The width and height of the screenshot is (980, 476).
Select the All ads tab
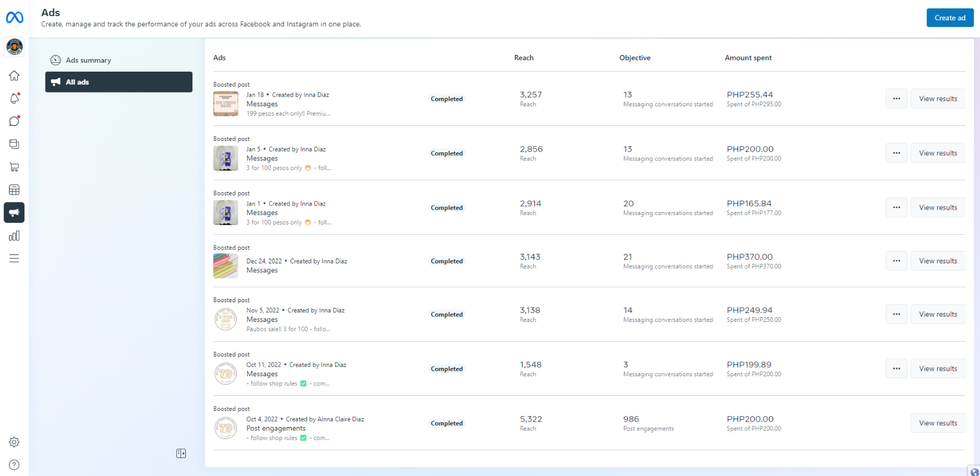[x=118, y=82]
